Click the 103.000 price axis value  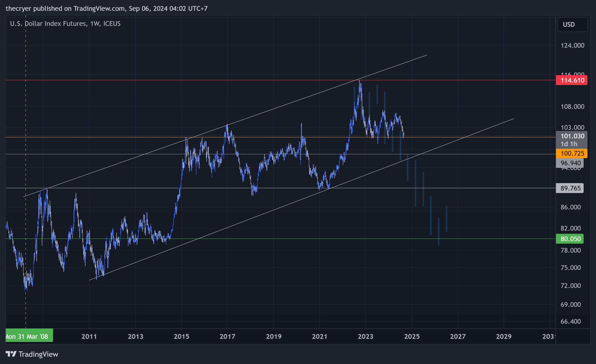coord(572,127)
